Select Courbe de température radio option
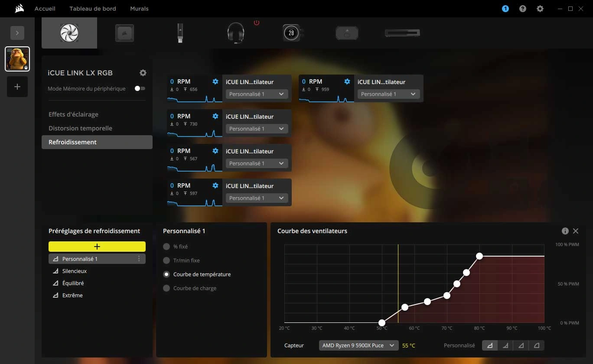Image resolution: width=593 pixels, height=364 pixels. click(166, 274)
